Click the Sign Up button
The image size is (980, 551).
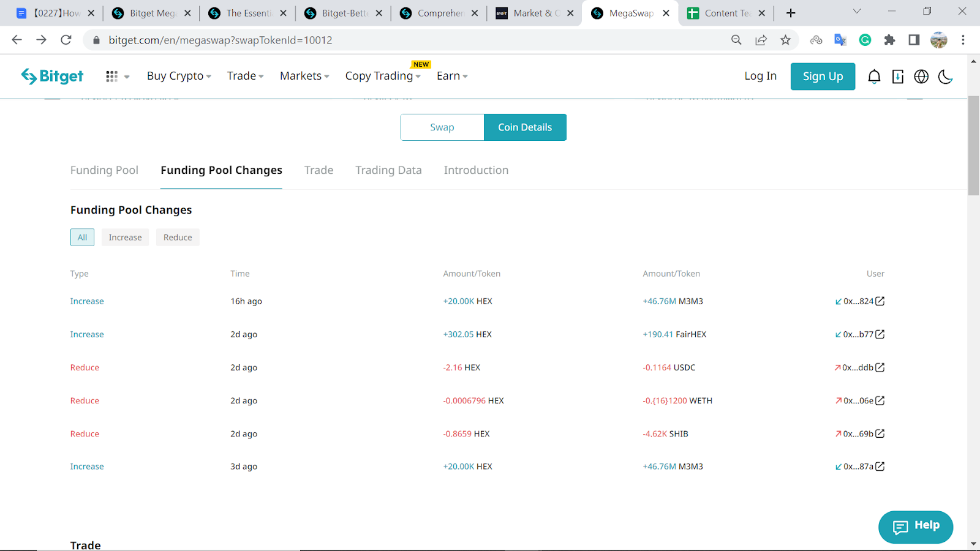pyautogui.click(x=823, y=77)
